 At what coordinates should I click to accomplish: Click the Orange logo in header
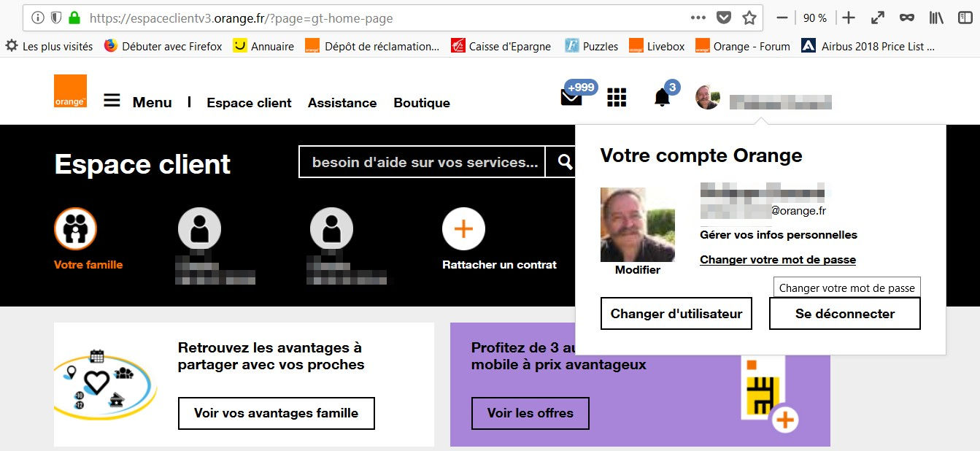[70, 91]
